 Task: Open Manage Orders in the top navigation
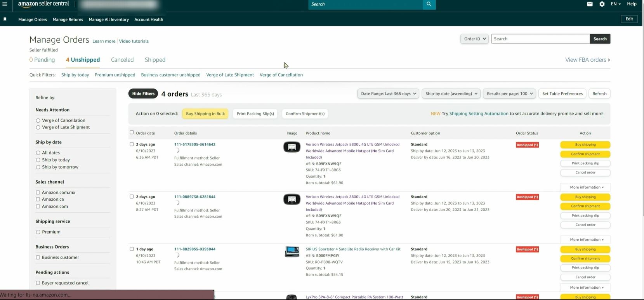(33, 19)
